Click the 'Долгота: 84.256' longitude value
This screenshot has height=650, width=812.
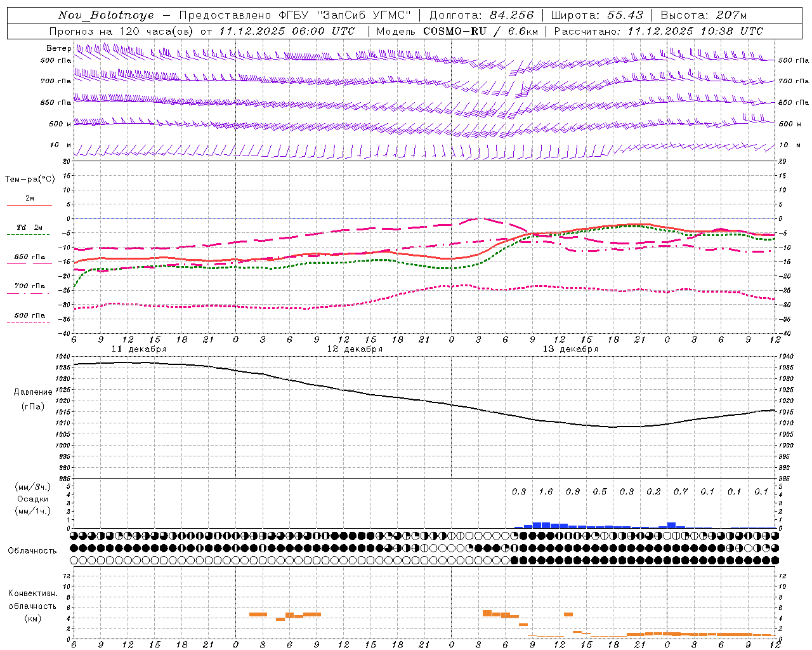tap(481, 15)
